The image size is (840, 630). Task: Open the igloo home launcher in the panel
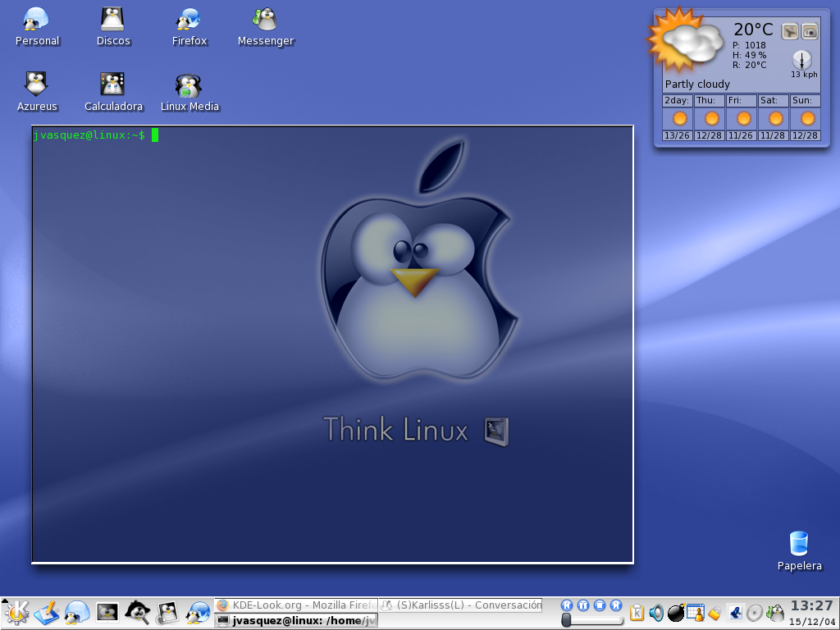coord(77,613)
